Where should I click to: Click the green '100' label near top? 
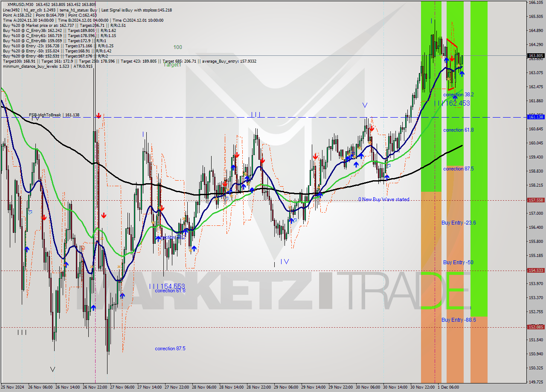(178, 47)
